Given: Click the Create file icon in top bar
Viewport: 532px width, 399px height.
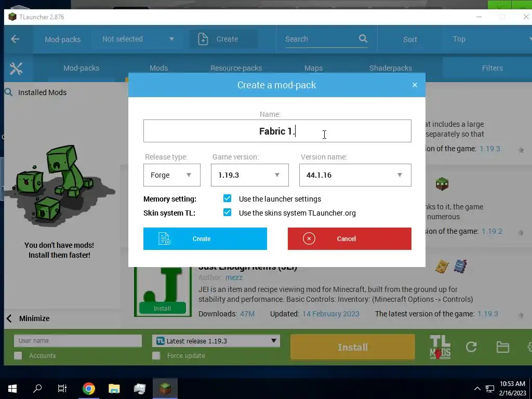Looking at the screenshot, I should [203, 39].
